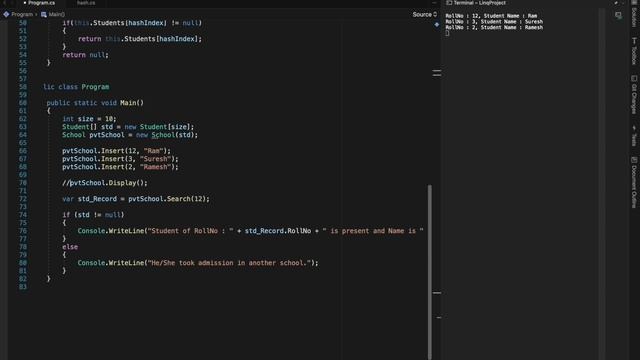Click the commented //pvtSchool.Display(); line
The height and width of the screenshot is (360, 640).
[x=104, y=183]
